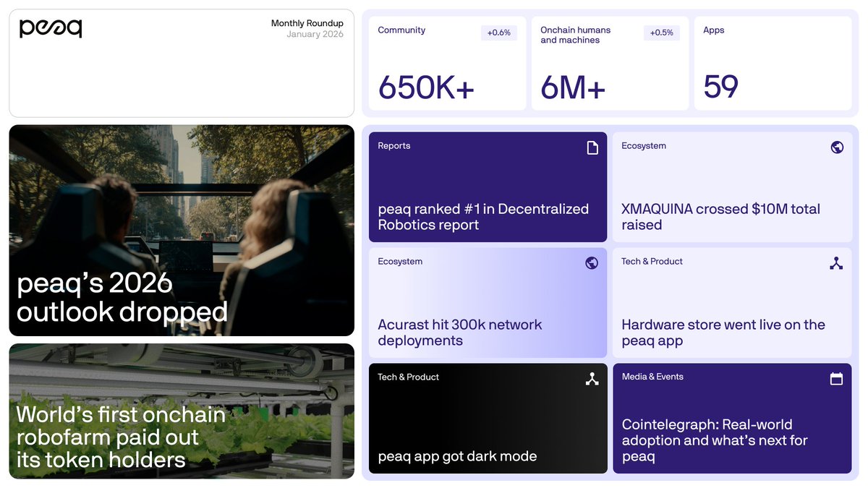Click the Tech & Product label on dark mode card
The height and width of the screenshot is (488, 868).
409,377
